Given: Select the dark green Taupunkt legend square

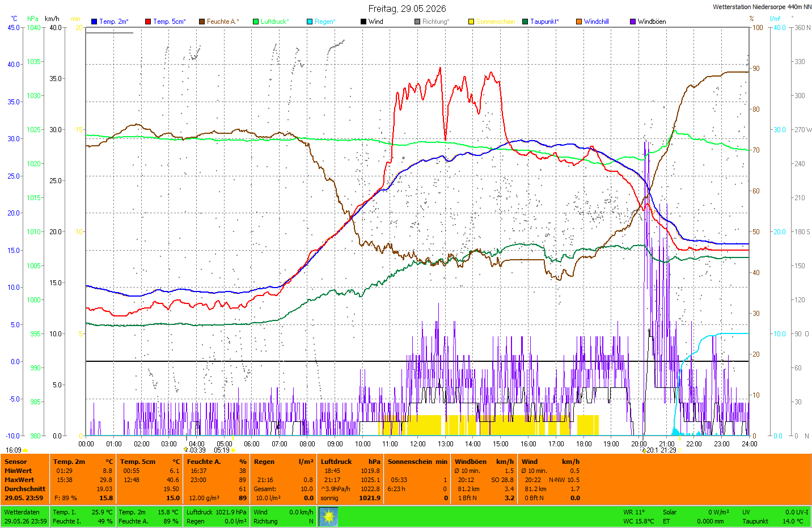Looking at the screenshot, I should (x=525, y=22).
